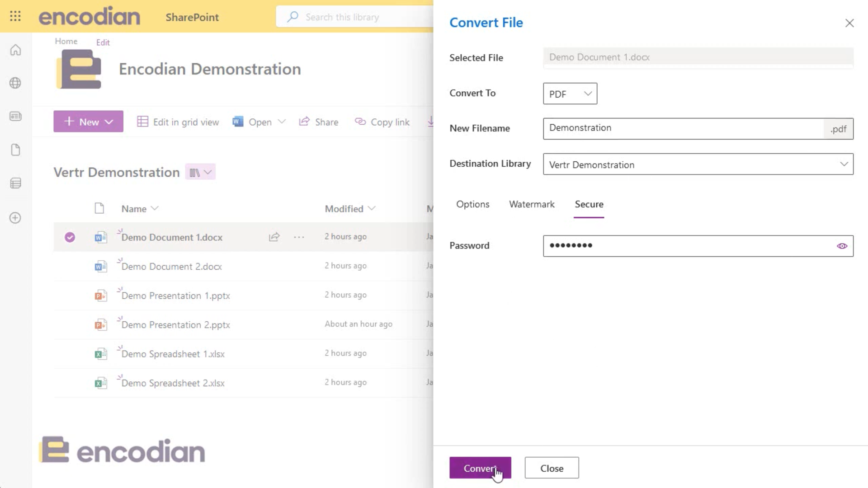Click Excel icon of Demo Spreadsheet 2.xlsx

[100, 383]
